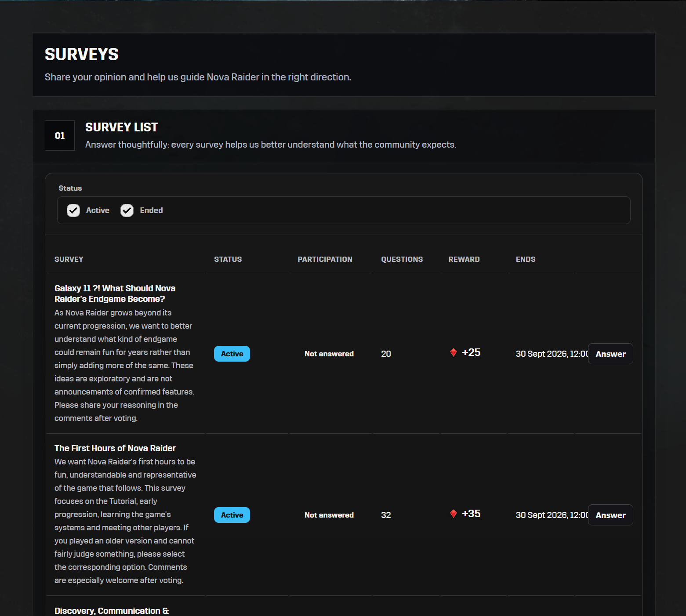Click Active badge on First Hours survey
686x616 pixels.
232,515
